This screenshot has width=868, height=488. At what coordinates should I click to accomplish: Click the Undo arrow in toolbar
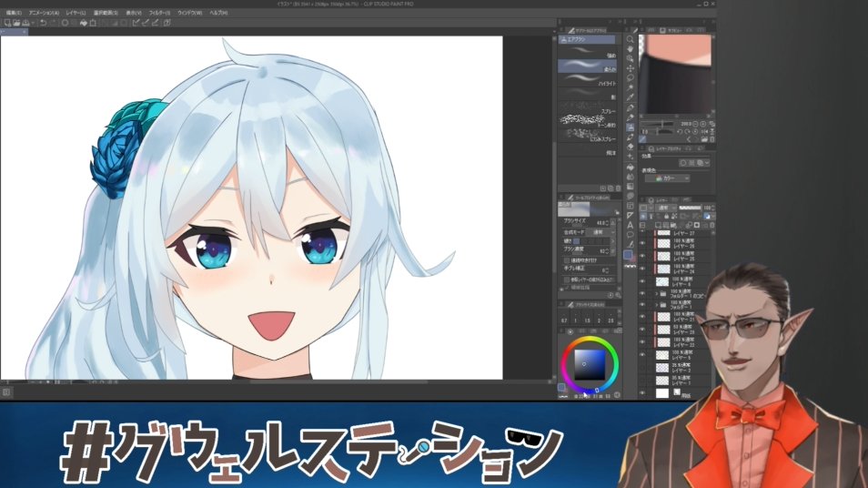[43, 24]
